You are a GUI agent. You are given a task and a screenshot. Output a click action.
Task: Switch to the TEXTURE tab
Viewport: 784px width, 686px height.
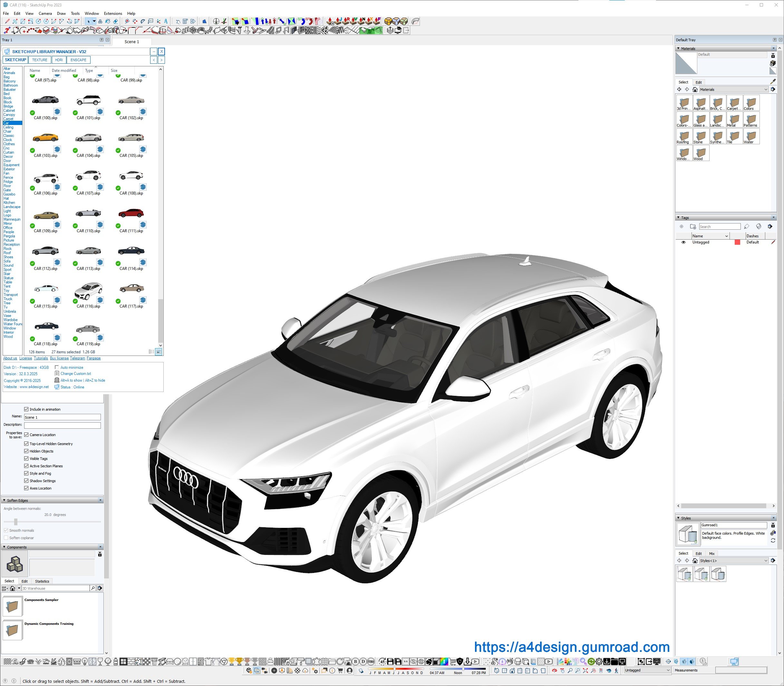point(39,60)
